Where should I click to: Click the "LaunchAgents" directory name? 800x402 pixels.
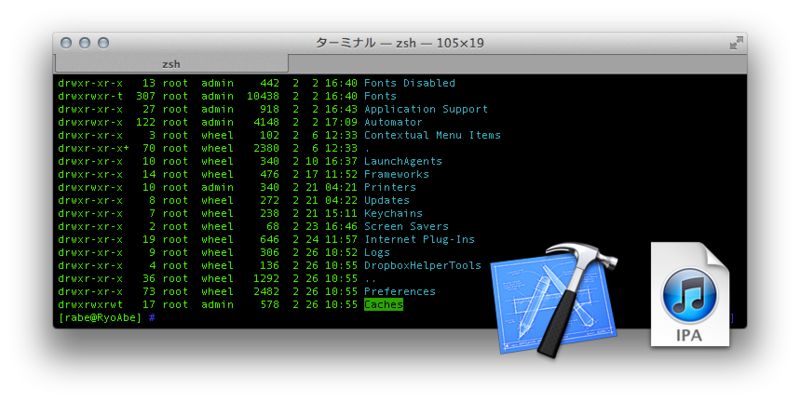[403, 161]
